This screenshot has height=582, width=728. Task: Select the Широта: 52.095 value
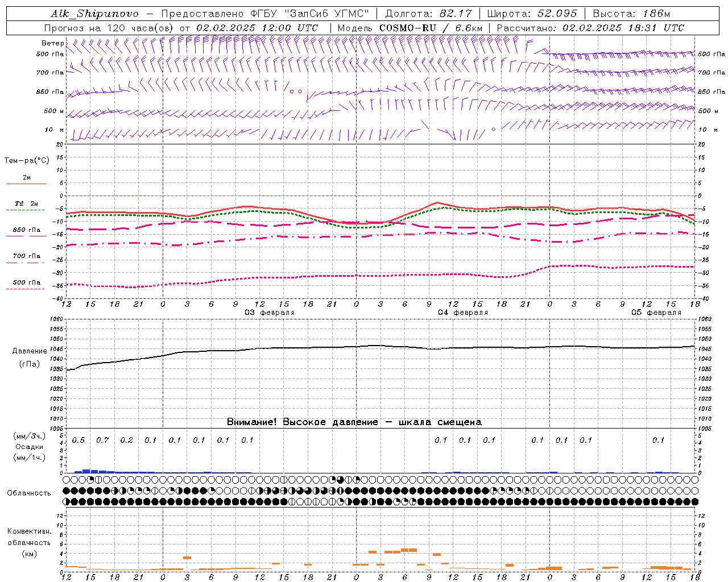(x=532, y=14)
